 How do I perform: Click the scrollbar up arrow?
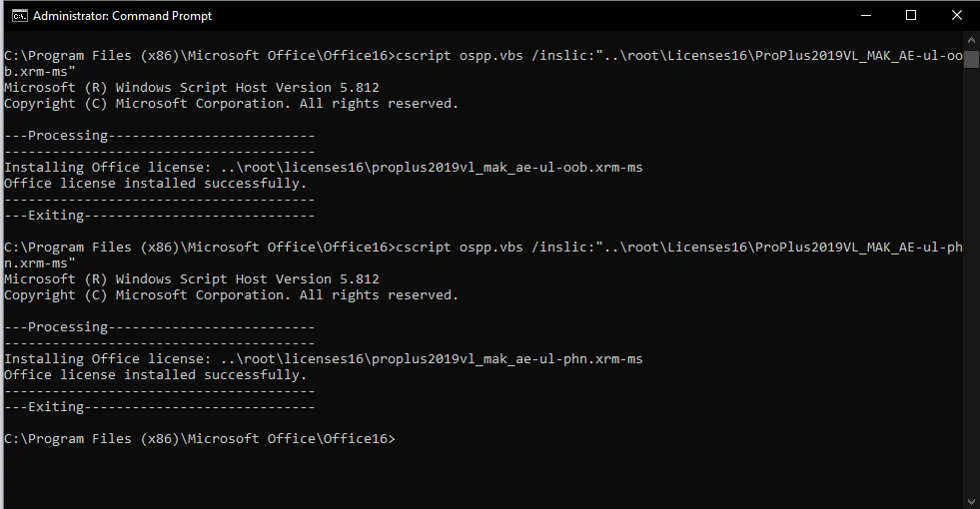click(x=971, y=39)
